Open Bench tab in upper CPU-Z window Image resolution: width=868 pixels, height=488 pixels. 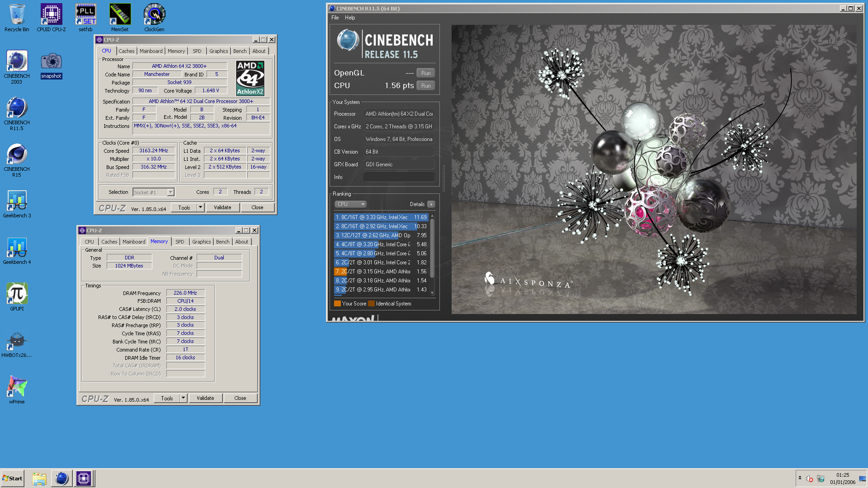pos(240,51)
